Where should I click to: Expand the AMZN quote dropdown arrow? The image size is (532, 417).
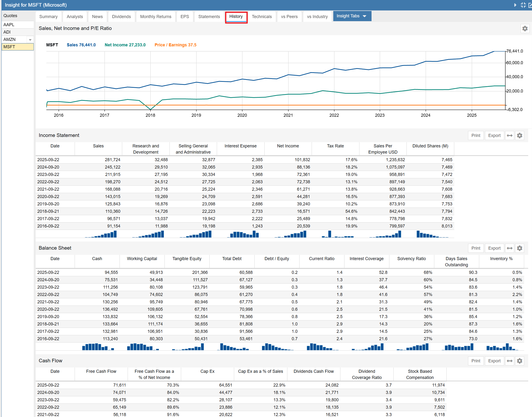pyautogui.click(x=30, y=39)
